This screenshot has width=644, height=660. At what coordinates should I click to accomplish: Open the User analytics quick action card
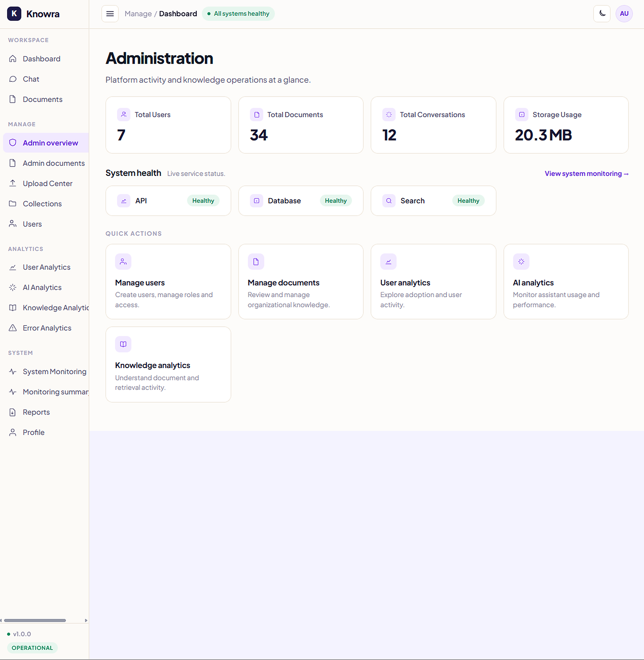(x=433, y=282)
